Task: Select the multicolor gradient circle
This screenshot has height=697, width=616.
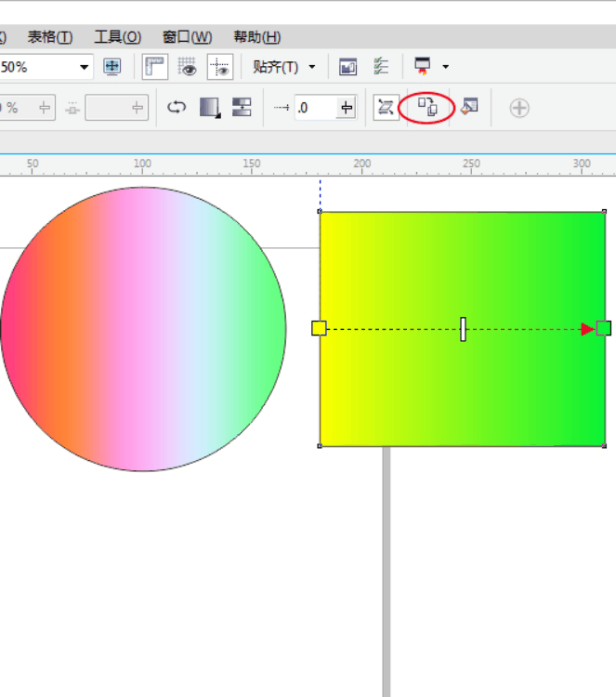Action: pos(143,329)
